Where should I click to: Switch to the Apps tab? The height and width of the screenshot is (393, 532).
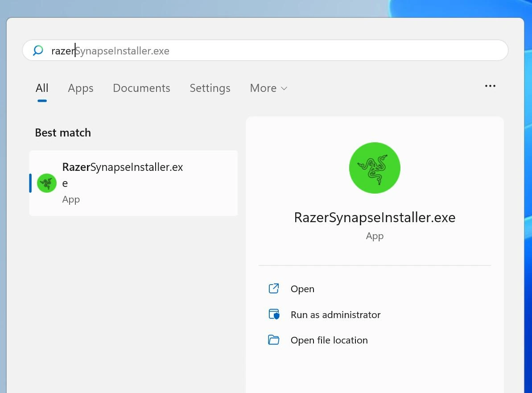point(81,88)
